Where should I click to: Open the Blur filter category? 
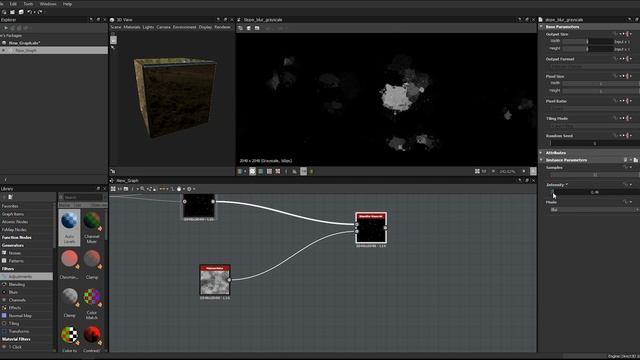[x=13, y=292]
